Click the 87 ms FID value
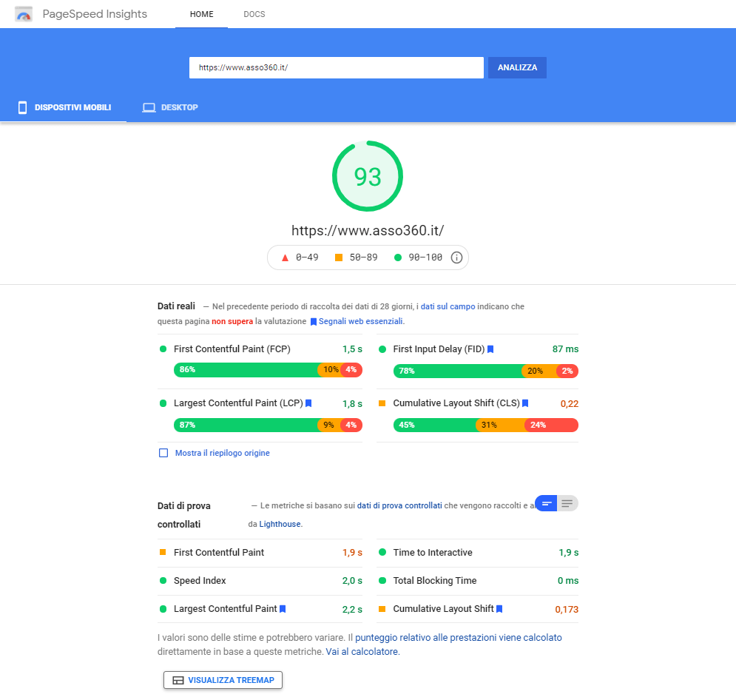This screenshot has width=736, height=700. [x=565, y=349]
